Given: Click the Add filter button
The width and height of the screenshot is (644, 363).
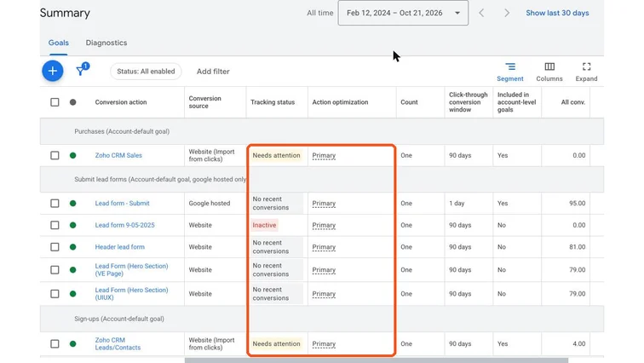Looking at the screenshot, I should pyautogui.click(x=213, y=72).
